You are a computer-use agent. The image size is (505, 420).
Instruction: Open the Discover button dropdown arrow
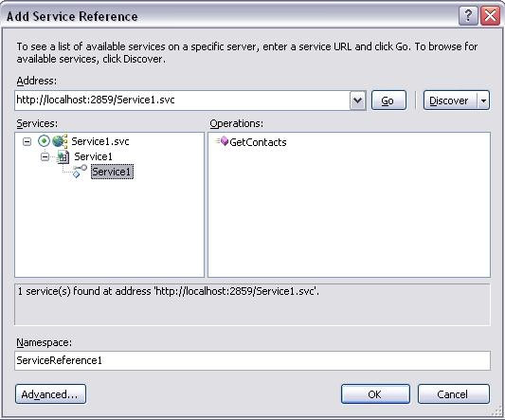point(483,100)
